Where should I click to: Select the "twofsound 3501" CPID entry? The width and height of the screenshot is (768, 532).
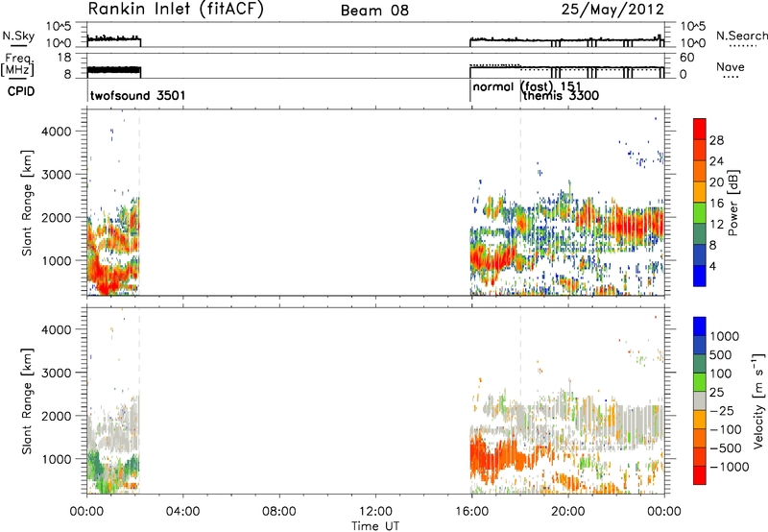coord(137,95)
